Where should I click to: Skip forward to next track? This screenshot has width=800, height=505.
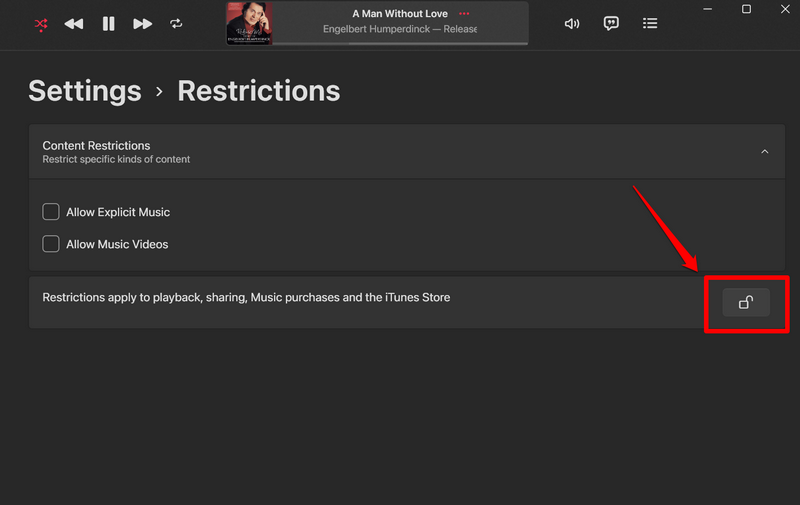143,23
